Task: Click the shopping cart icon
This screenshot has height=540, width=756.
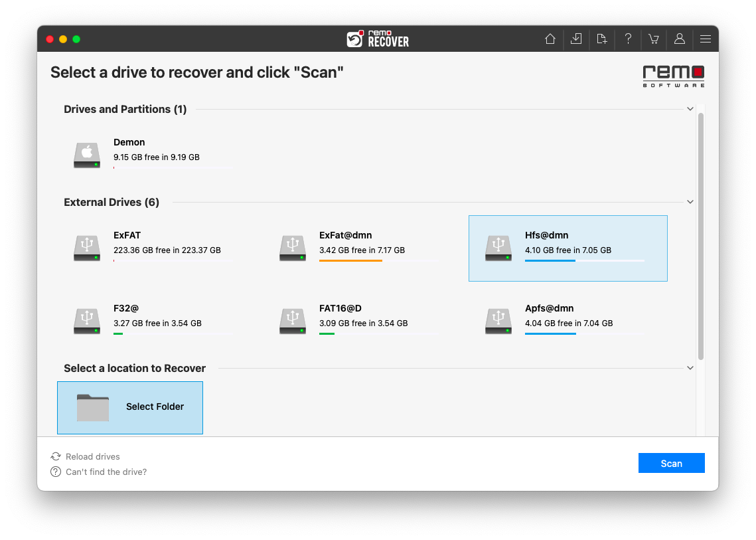Action: 653,39
